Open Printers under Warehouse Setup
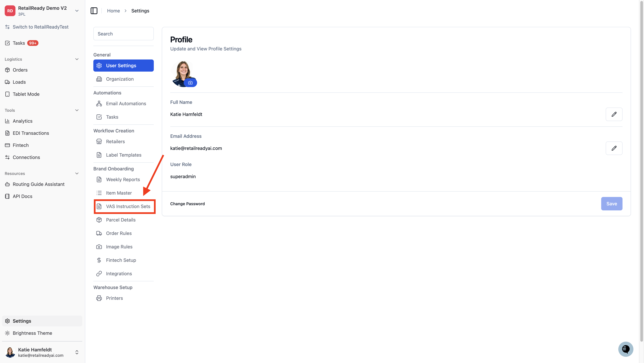644x363 pixels. [x=124, y=298]
